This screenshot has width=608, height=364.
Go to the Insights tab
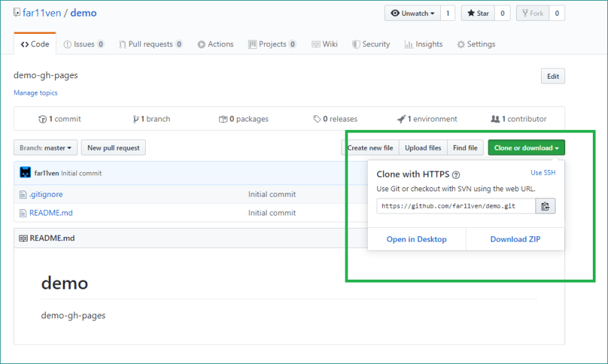point(424,44)
